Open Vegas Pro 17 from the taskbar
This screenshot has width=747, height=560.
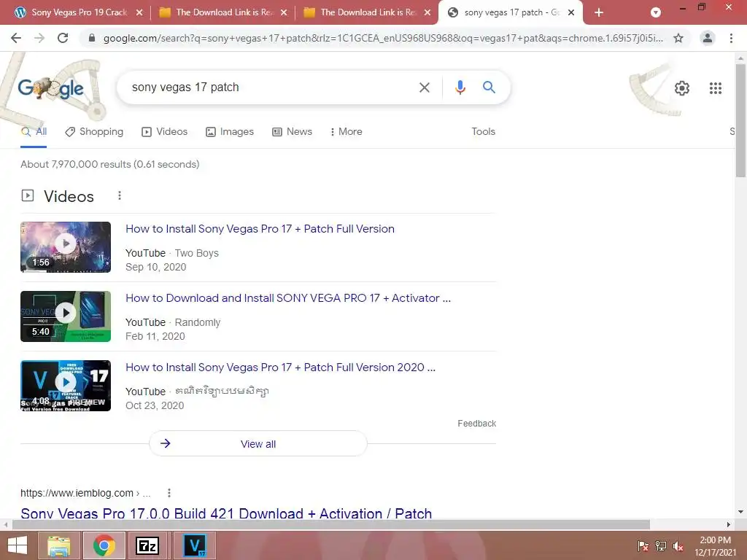pos(194,545)
